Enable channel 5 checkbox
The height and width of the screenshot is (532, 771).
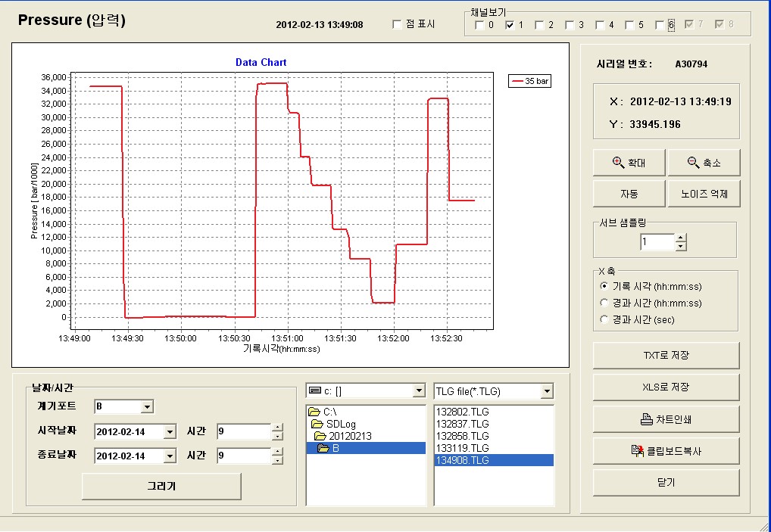pyautogui.click(x=629, y=25)
